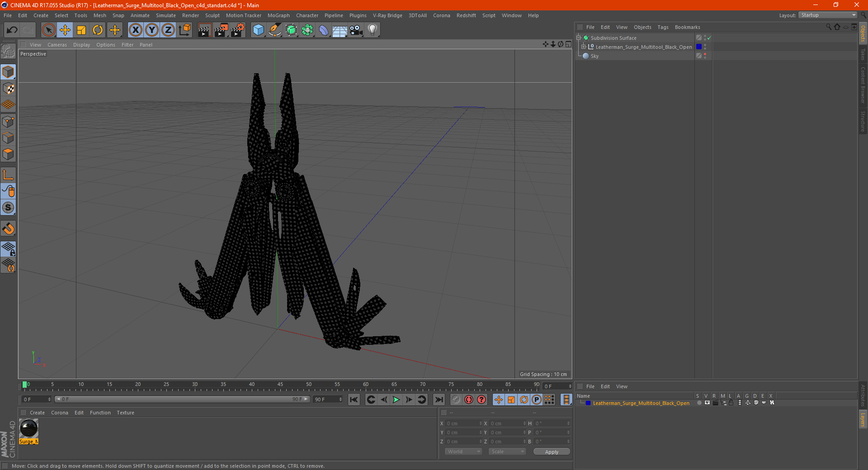Click the Undo arrow icon
This screenshot has height=470, width=868.
pyautogui.click(x=12, y=30)
